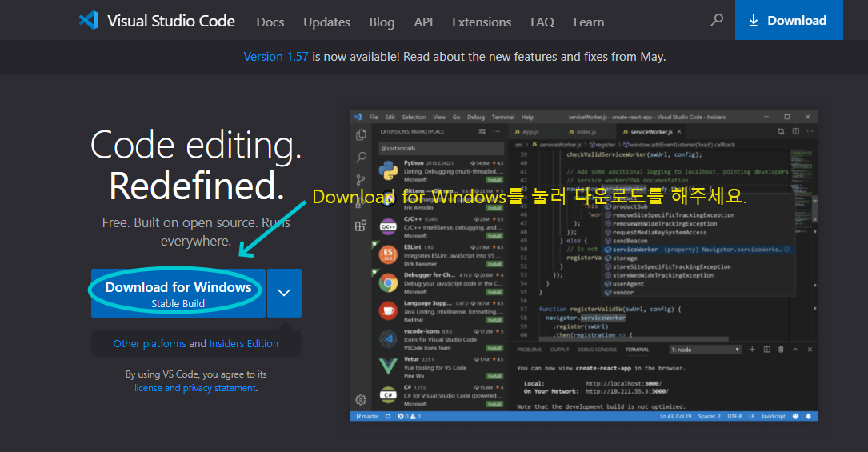868x452 pixels.
Task: Click the master branch status bar item
Action: point(367,416)
